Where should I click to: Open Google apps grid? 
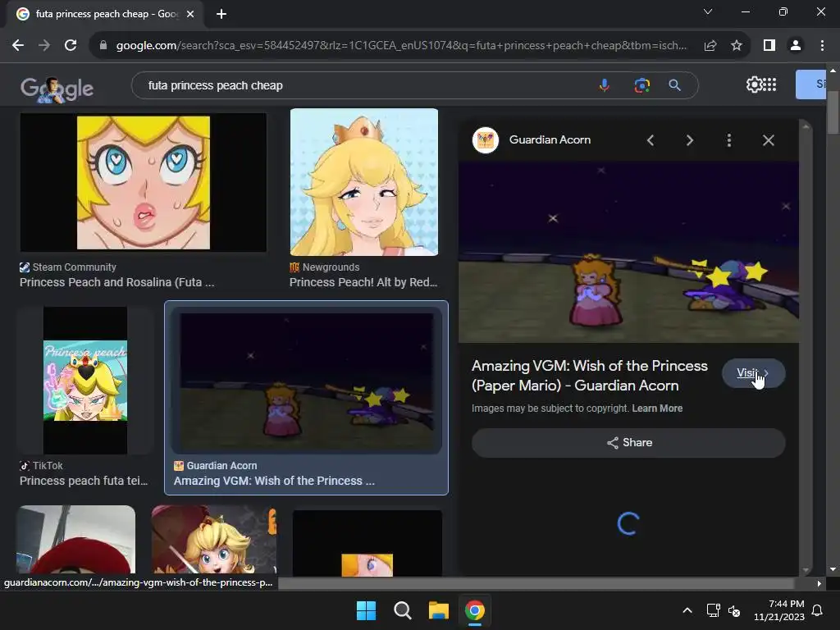pos(769,84)
